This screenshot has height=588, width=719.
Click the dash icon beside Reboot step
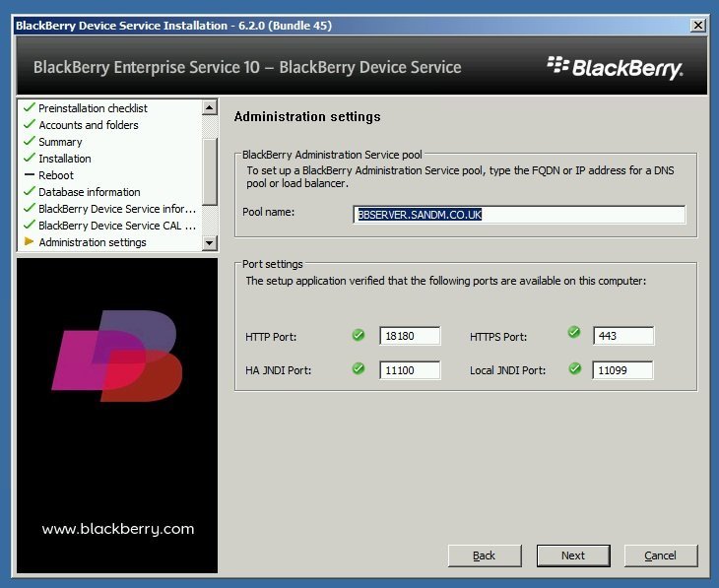[x=29, y=175]
